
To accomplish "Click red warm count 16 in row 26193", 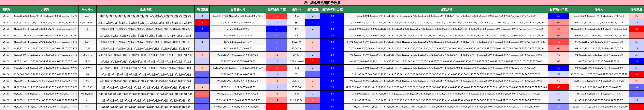I will coord(277,16).
